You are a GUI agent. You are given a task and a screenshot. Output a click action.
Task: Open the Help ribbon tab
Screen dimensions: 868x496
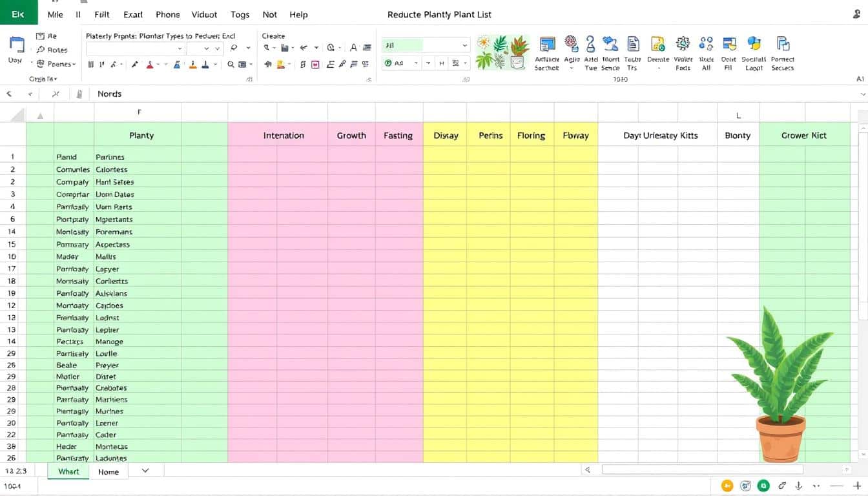click(x=298, y=14)
